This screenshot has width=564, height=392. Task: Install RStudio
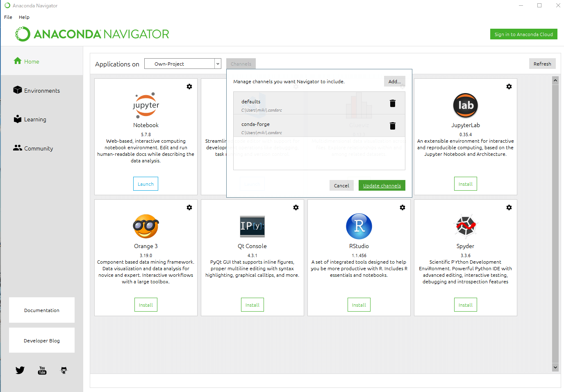pos(359,305)
